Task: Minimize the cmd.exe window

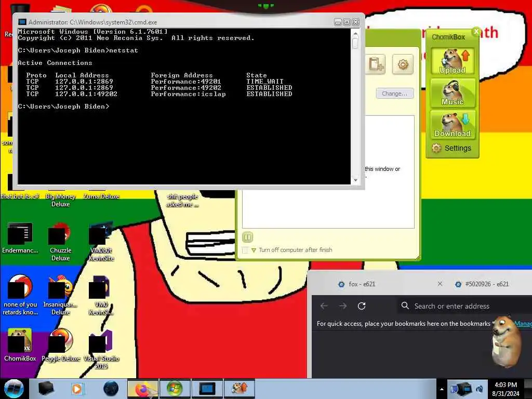Action: pos(338,22)
